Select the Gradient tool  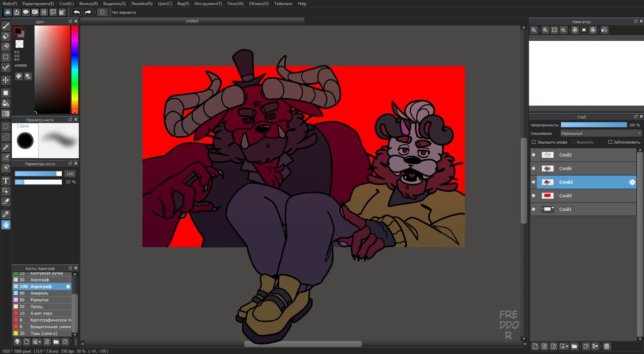[6, 114]
